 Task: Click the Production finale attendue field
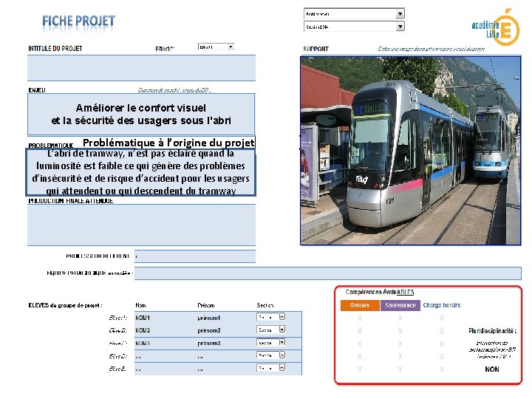141,225
